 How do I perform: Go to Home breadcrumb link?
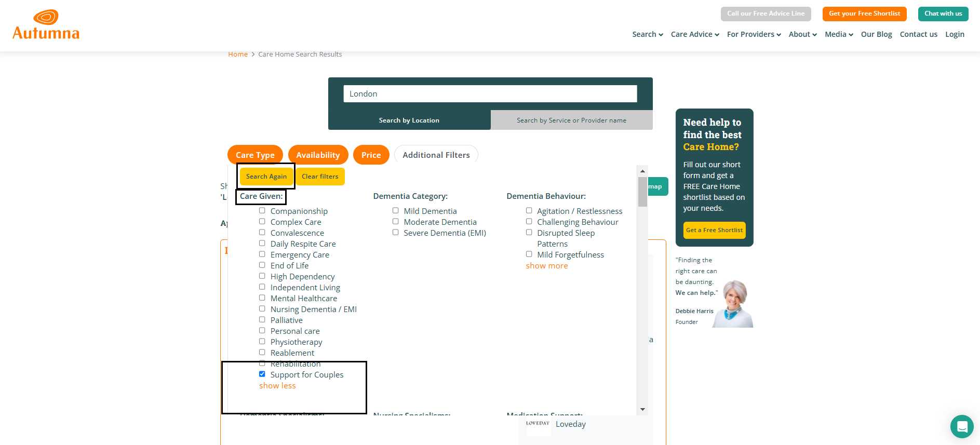(x=238, y=54)
